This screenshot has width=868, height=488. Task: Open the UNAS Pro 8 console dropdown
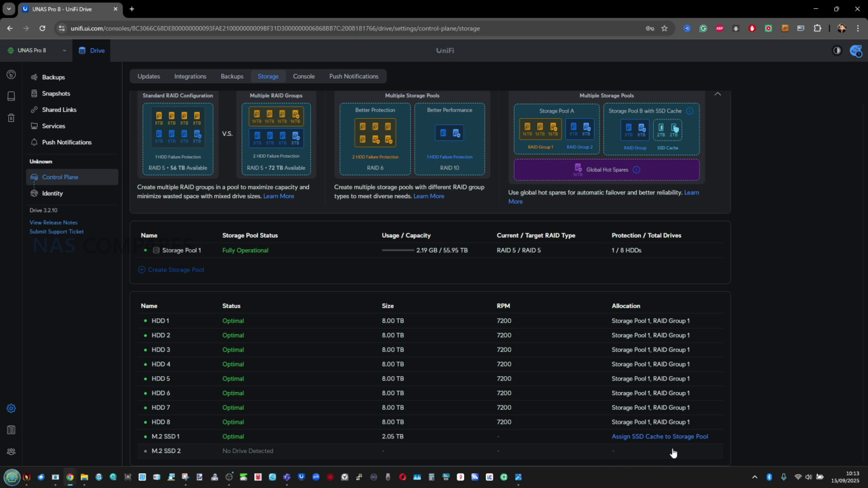tap(36, 50)
